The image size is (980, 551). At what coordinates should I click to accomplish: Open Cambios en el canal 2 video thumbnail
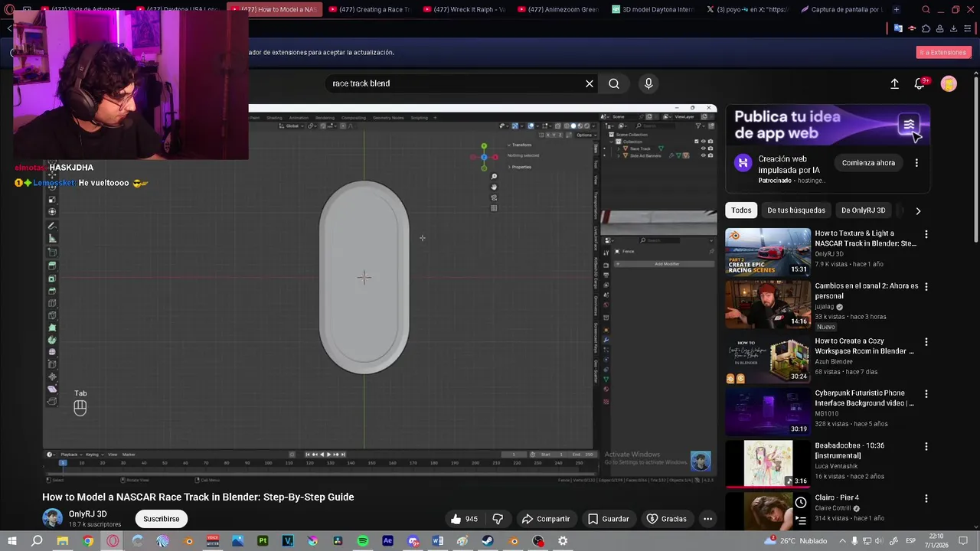pyautogui.click(x=768, y=304)
